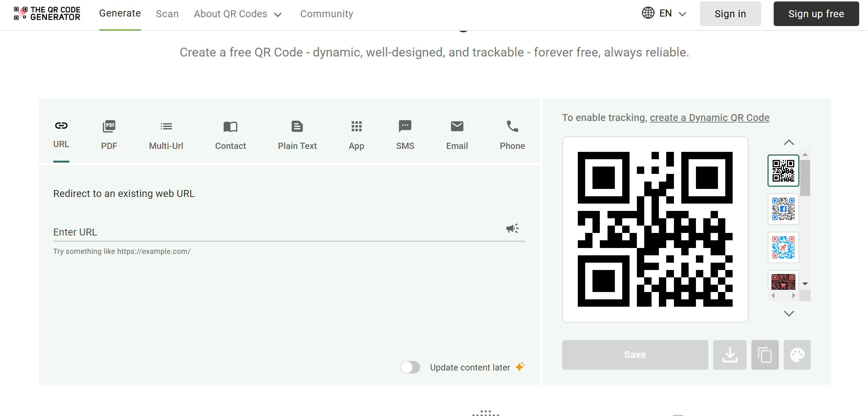Viewport: 868px width, 416px height.
Task: Select the Phone handset icon
Action: tap(512, 127)
